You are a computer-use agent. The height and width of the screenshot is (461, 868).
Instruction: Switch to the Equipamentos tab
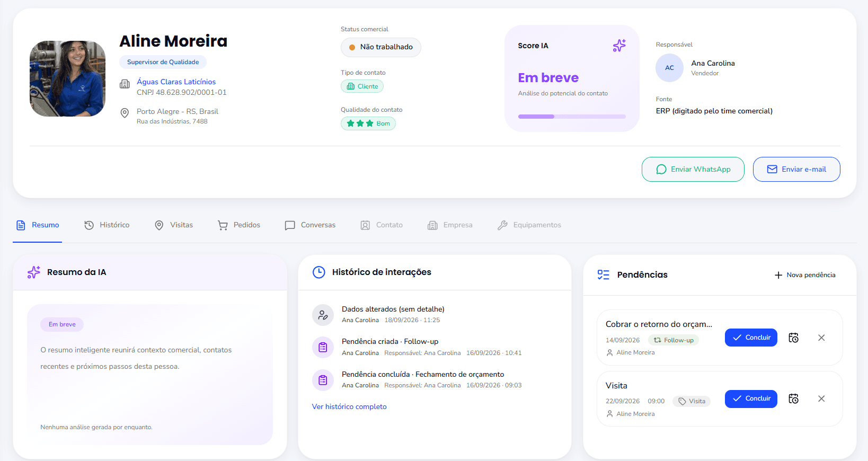click(529, 225)
